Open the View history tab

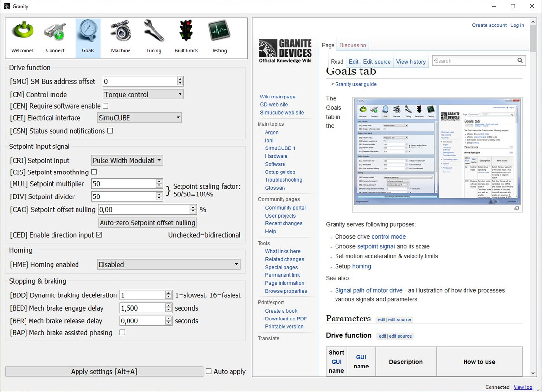click(x=411, y=61)
